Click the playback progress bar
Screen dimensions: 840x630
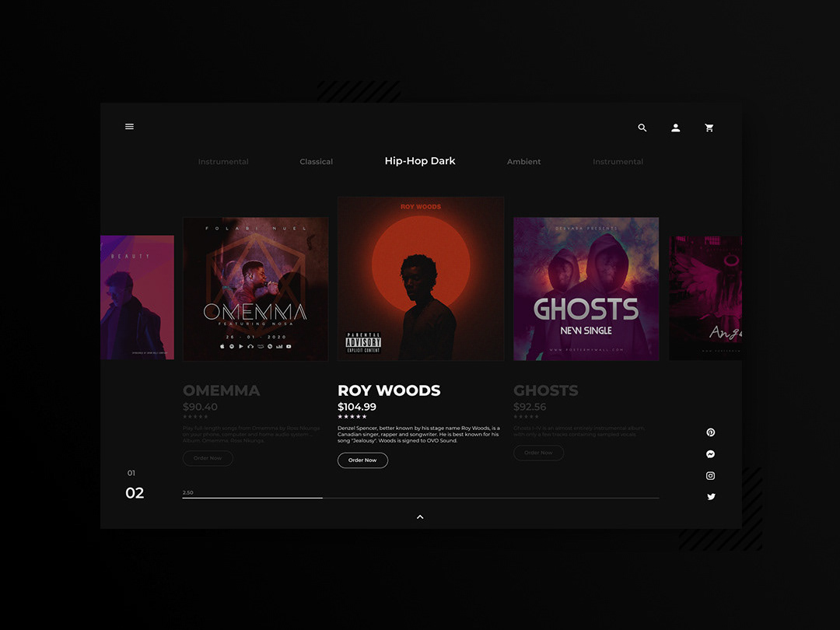[421, 498]
